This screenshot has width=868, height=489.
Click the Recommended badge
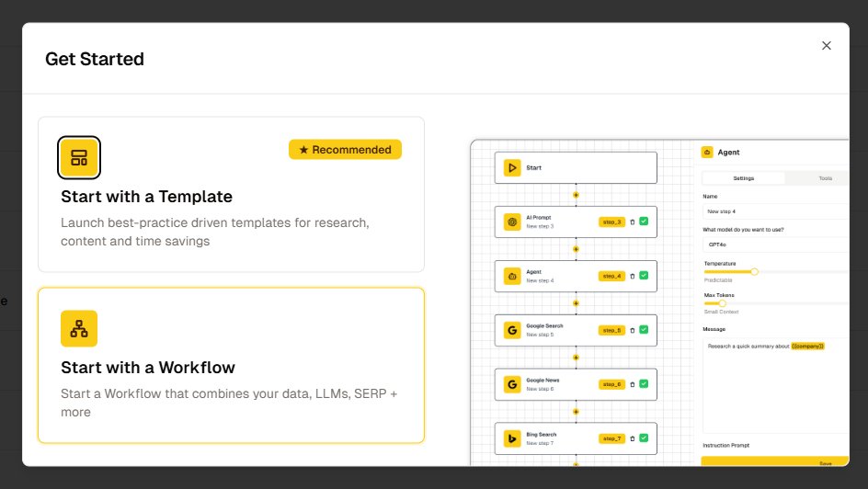pyautogui.click(x=345, y=149)
